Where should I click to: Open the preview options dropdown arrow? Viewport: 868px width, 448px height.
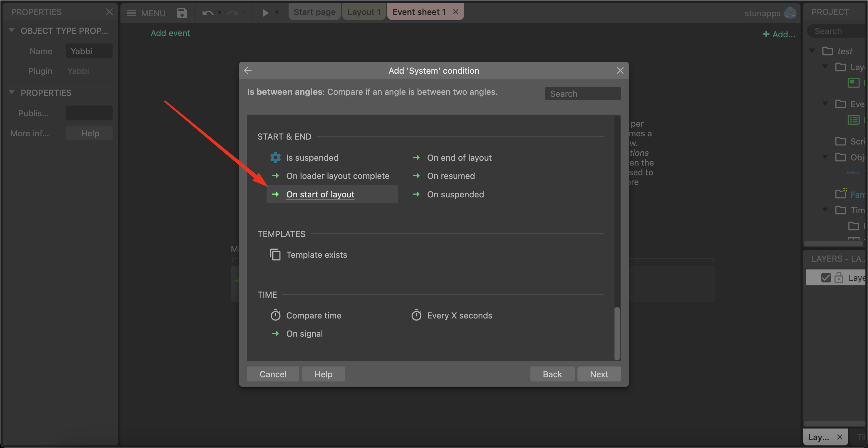[x=277, y=13]
